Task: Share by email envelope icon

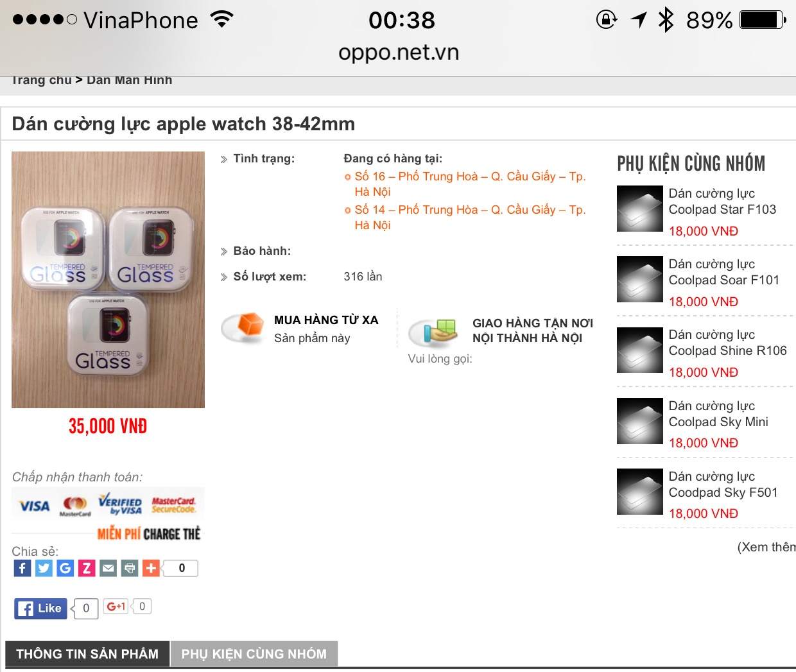Action: pyautogui.click(x=108, y=568)
